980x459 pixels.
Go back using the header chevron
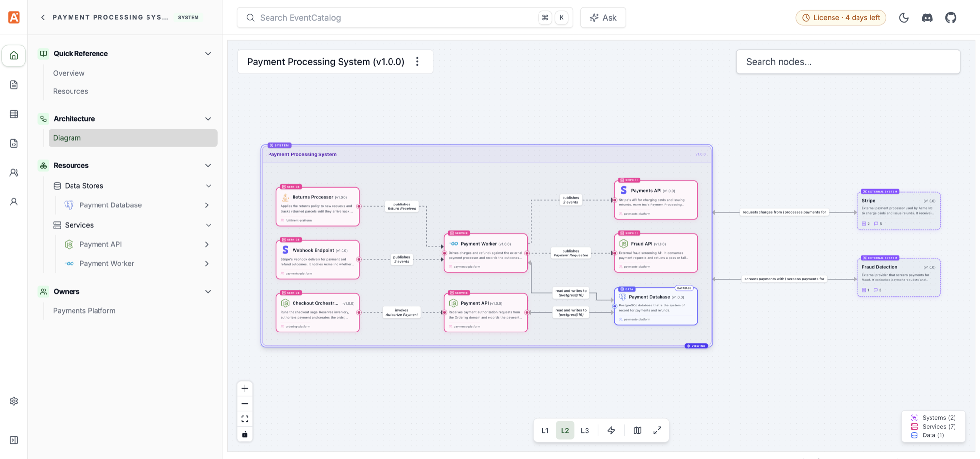43,17
